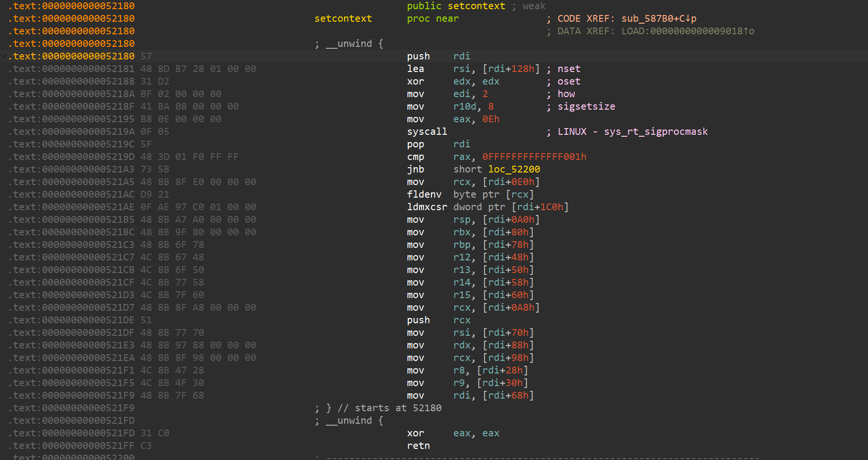The image size is (868, 460).
Task: Follow the sub_587B0+C code cross-reference
Action: (658, 18)
